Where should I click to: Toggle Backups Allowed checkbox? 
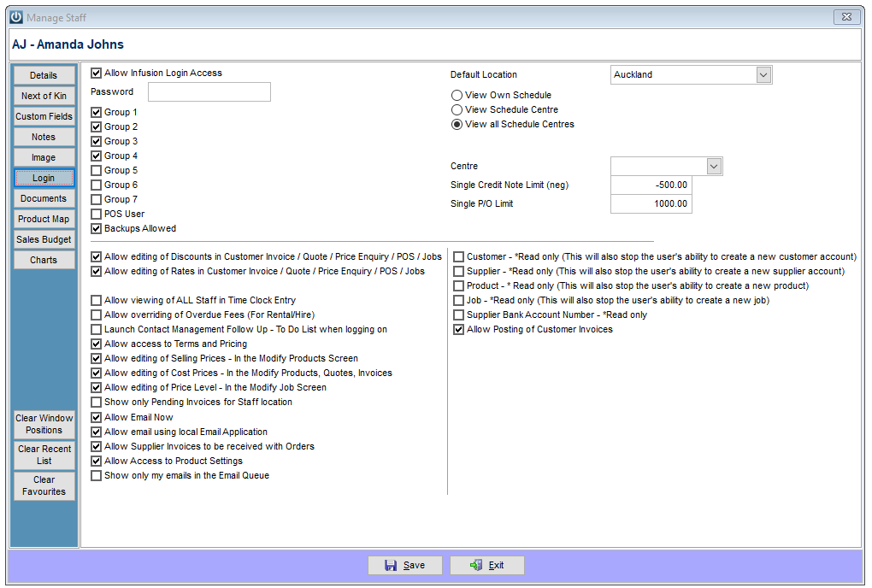click(x=97, y=228)
